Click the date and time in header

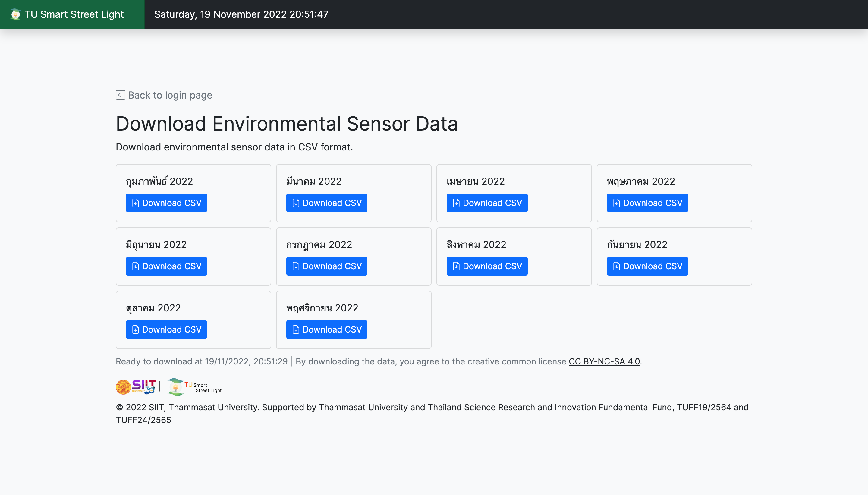click(x=241, y=14)
